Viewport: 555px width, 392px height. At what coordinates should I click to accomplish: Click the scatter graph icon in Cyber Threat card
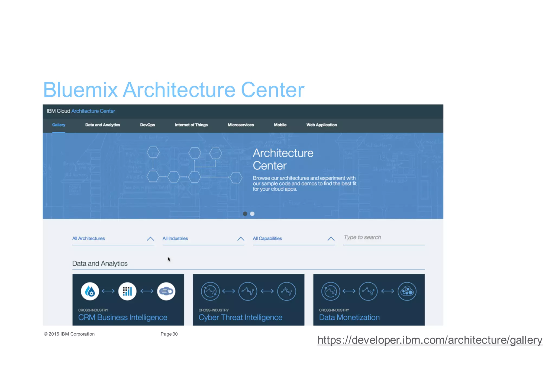click(287, 291)
